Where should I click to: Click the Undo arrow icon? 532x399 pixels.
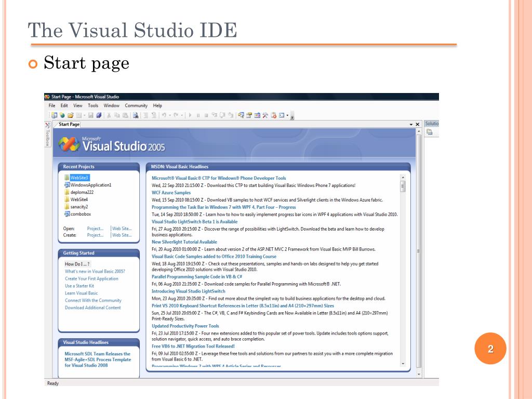(164, 115)
